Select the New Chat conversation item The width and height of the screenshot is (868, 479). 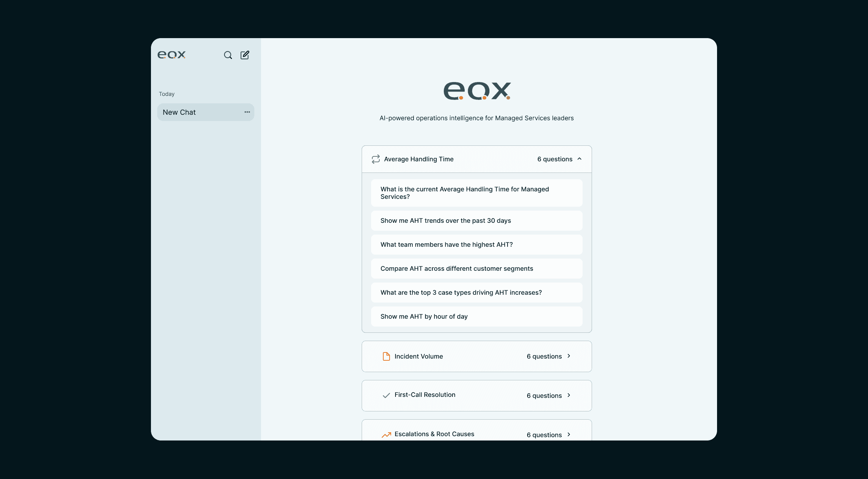tap(197, 112)
